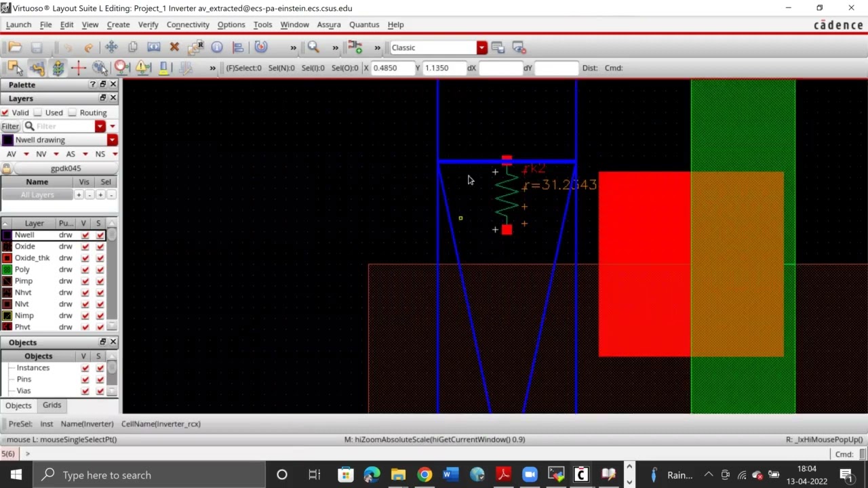Click the Workspace Save As icon

pos(498,47)
